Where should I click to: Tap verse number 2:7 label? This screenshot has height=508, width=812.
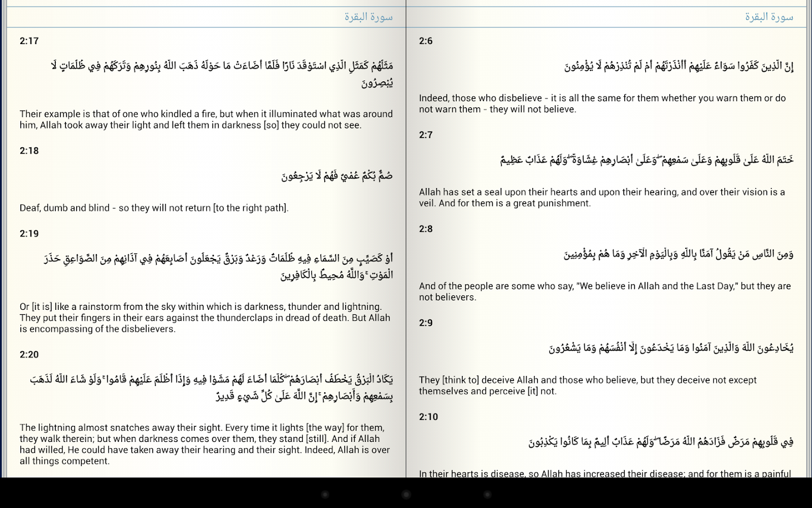[x=425, y=135]
